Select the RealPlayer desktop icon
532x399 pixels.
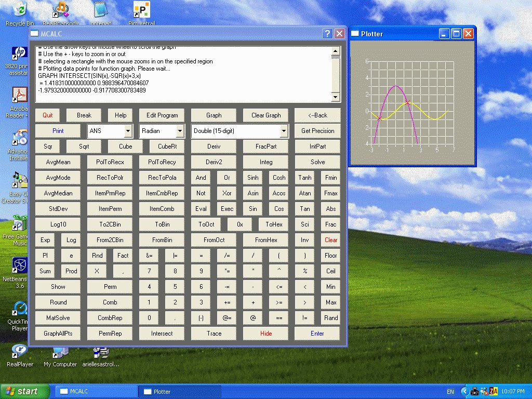[20, 356]
